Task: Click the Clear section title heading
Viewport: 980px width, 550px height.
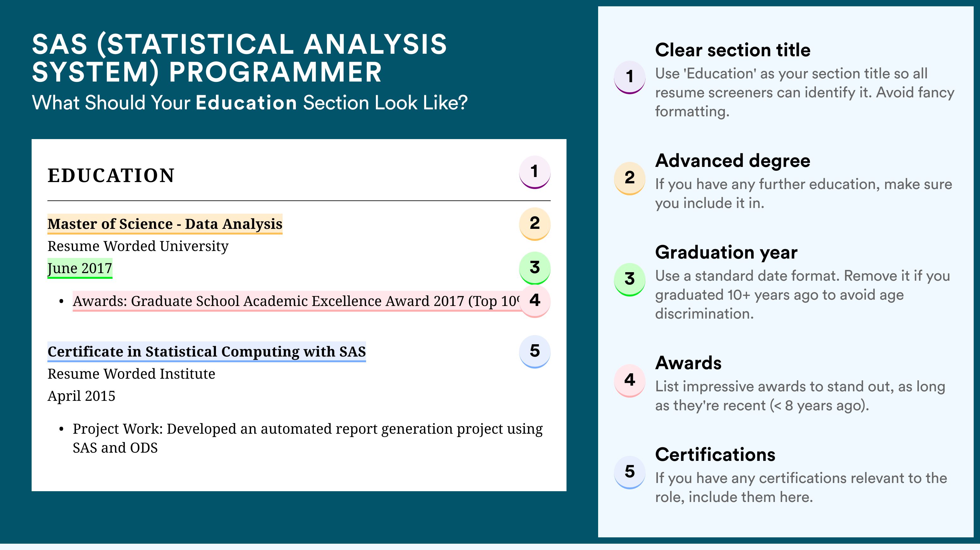Action: [x=733, y=50]
